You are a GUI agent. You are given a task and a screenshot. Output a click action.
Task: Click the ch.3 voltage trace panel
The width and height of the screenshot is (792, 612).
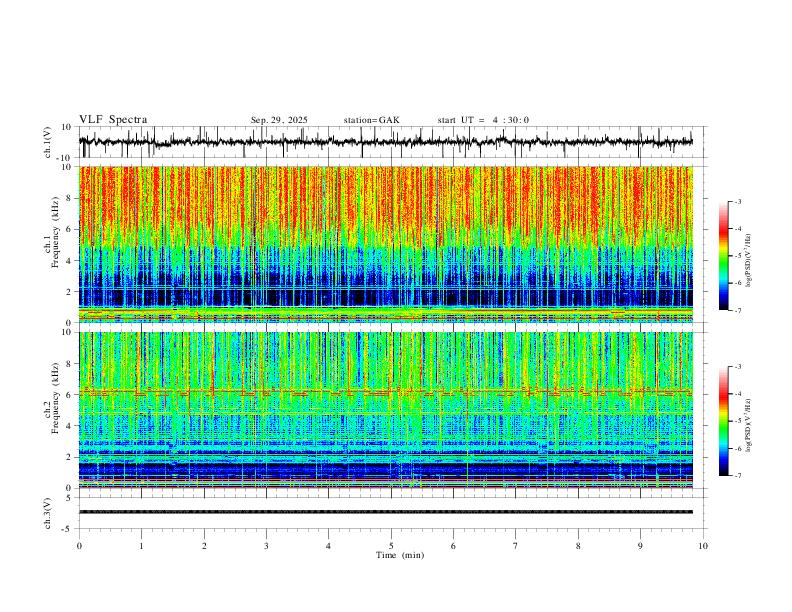click(391, 513)
